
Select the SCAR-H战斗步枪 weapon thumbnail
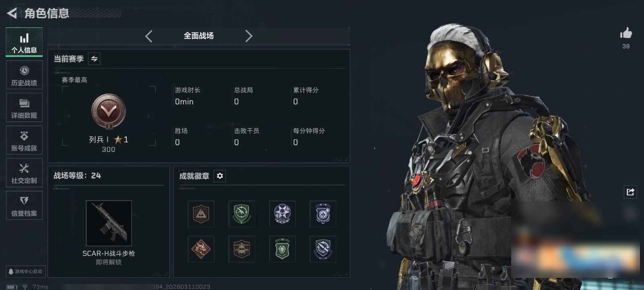(109, 223)
